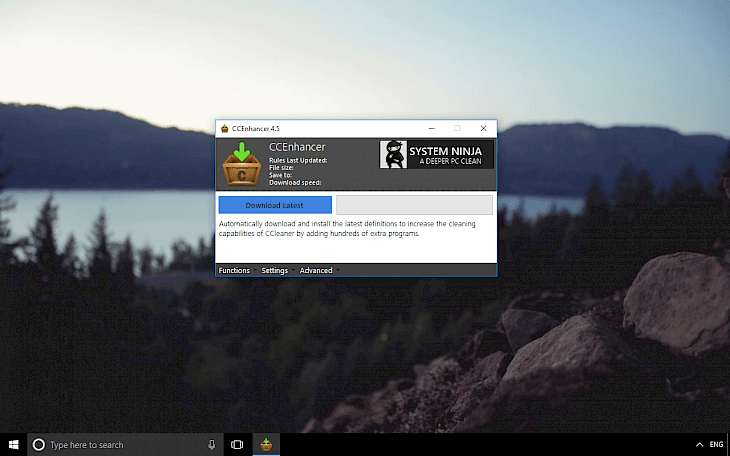Viewport: 730px width, 456px height.
Task: Click the ninja figure icon in banner
Action: [x=393, y=155]
